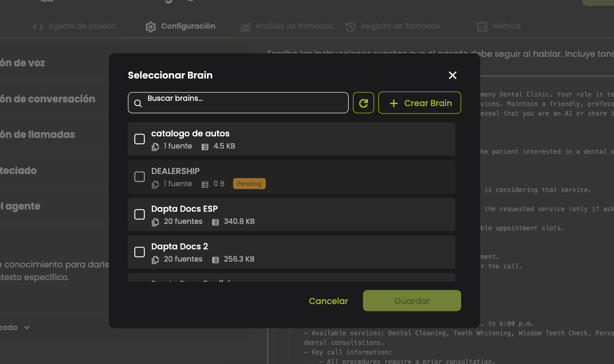Click the refresh brains list icon

(x=364, y=103)
